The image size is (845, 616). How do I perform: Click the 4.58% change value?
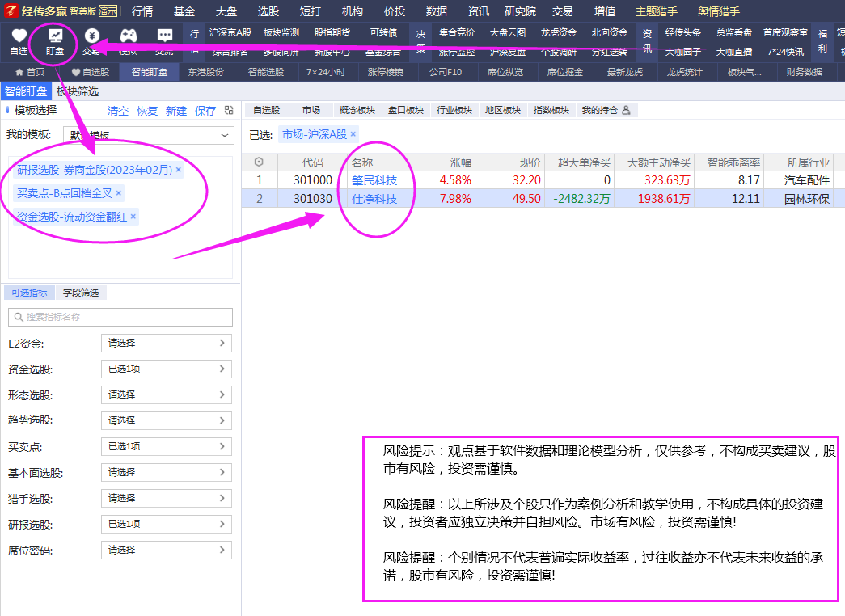455,180
